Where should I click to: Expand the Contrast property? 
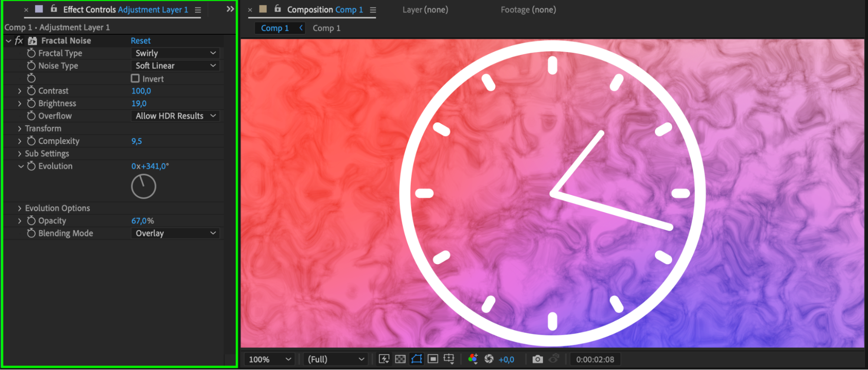coord(20,91)
